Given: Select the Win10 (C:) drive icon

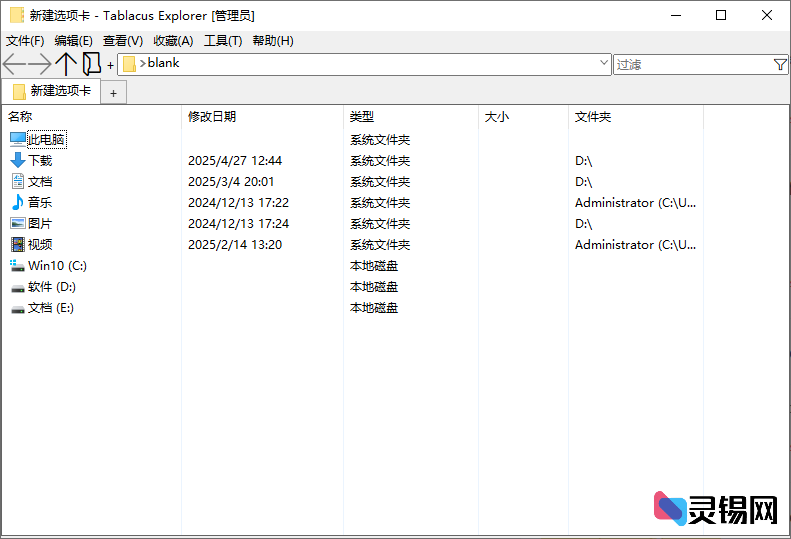Looking at the screenshot, I should 18,265.
